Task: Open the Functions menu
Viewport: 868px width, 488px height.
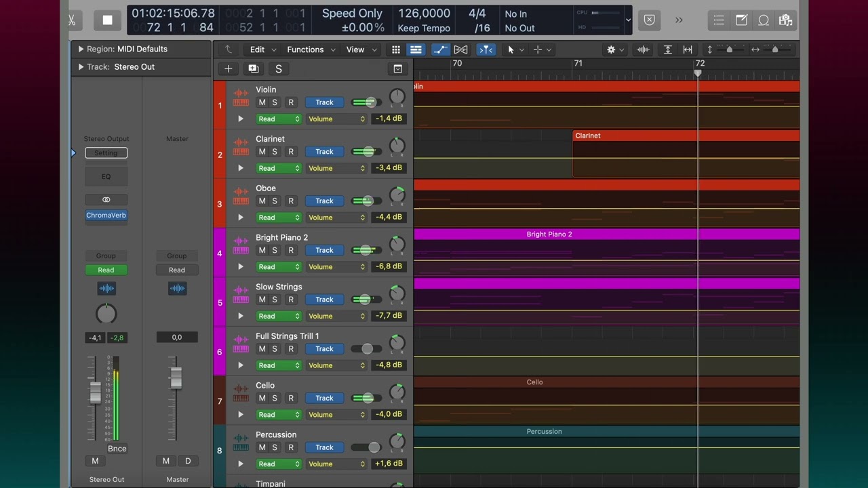Action: click(310, 49)
